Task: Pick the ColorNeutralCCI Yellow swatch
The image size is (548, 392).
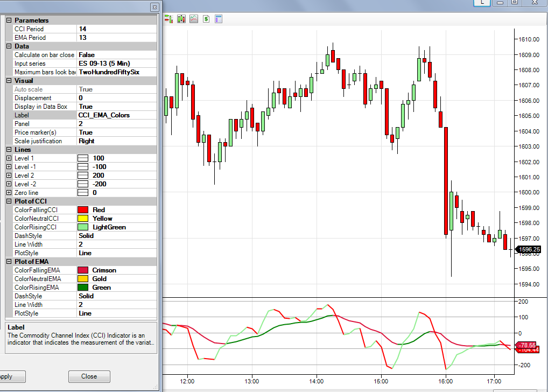Action: click(83, 219)
